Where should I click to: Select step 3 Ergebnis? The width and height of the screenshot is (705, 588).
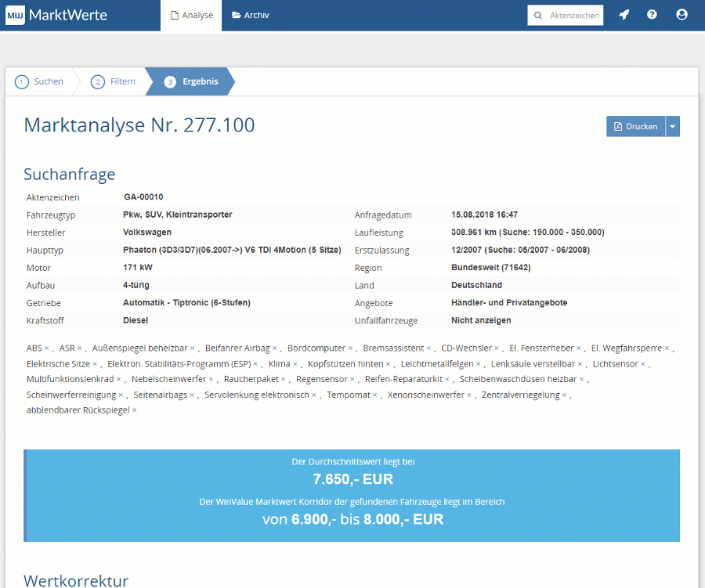click(190, 81)
